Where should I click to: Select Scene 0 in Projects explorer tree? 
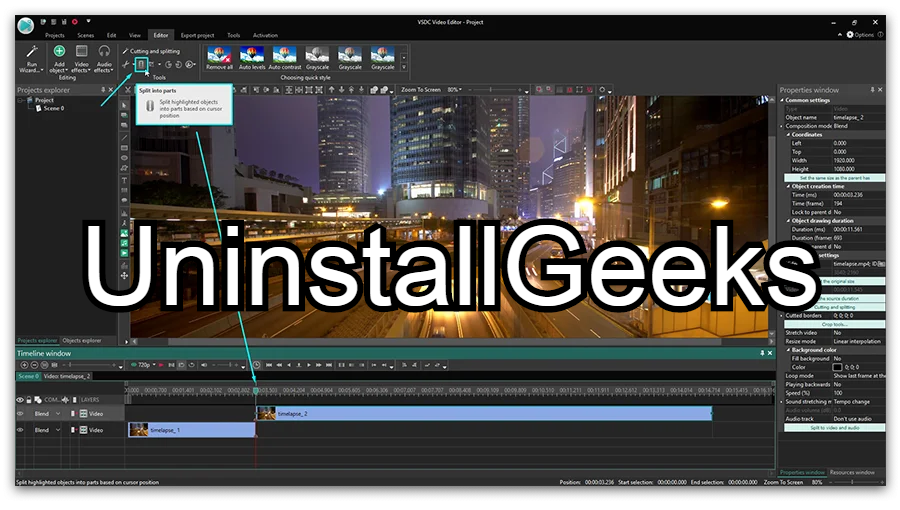click(49, 108)
